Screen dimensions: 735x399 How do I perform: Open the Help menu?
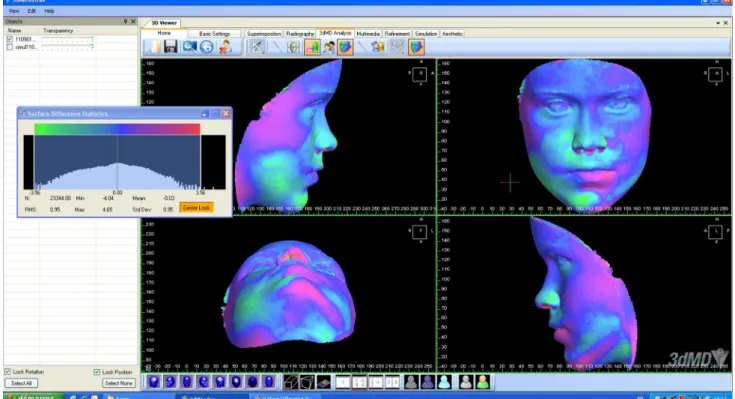[x=49, y=11]
